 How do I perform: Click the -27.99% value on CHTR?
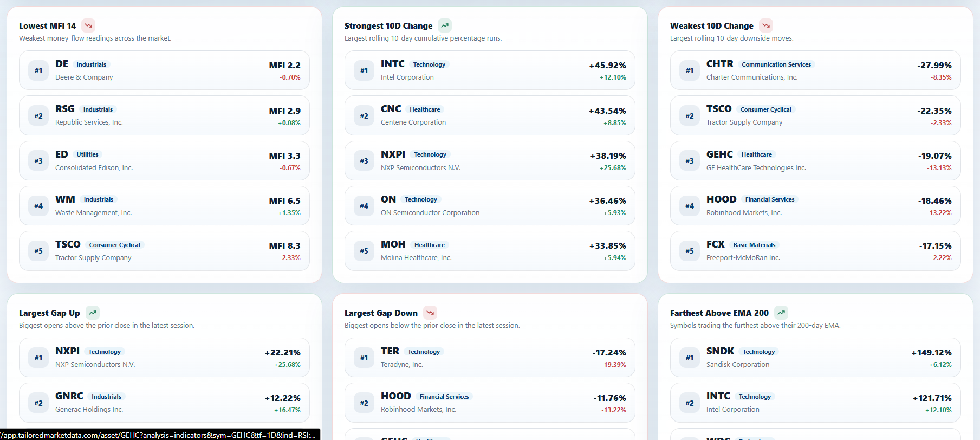click(934, 65)
